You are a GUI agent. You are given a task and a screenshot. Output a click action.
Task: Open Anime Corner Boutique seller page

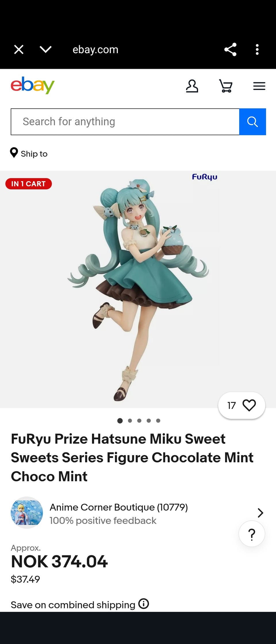coord(119,507)
